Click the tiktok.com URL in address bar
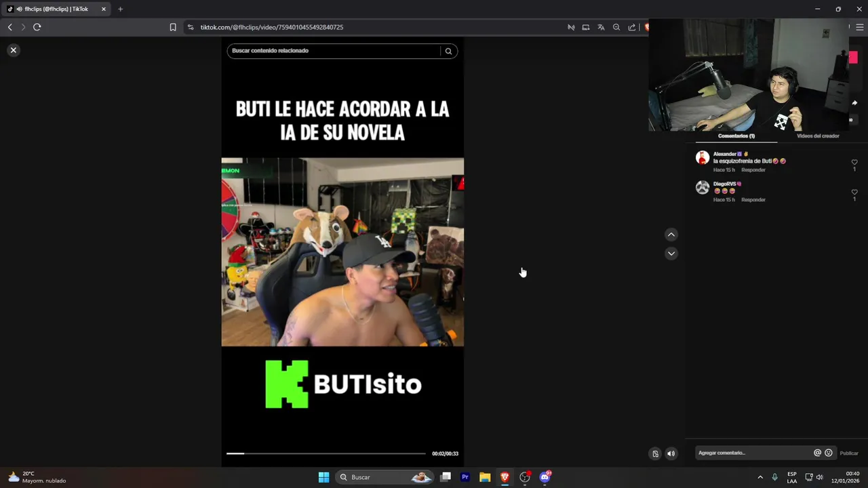Viewport: 868px width, 488px height. tap(272, 27)
